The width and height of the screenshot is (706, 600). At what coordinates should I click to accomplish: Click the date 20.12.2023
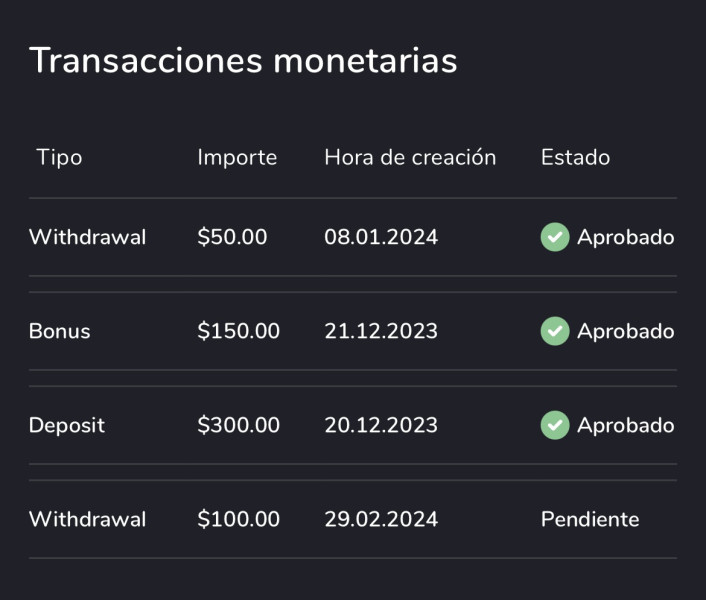pos(381,425)
